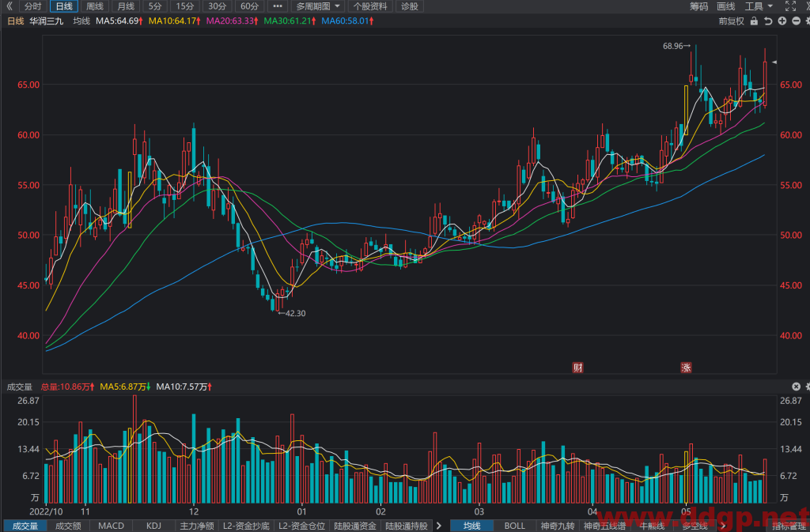810x532 pixels.
Task: Select the L2-资金抄底 indicator tab
Action: pos(246,526)
